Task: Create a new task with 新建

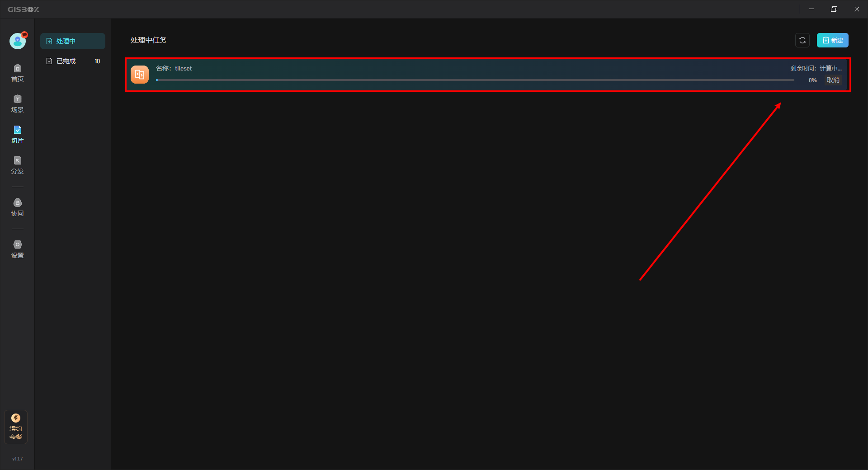Action: click(x=833, y=40)
